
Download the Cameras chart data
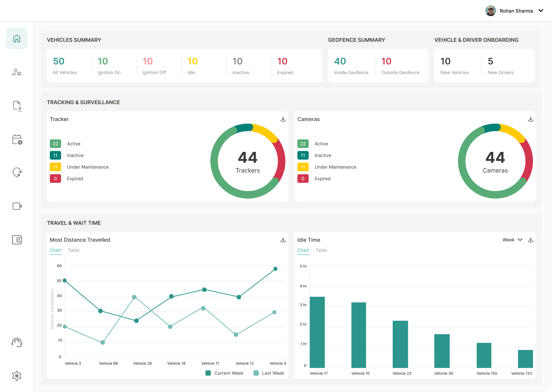coord(531,119)
